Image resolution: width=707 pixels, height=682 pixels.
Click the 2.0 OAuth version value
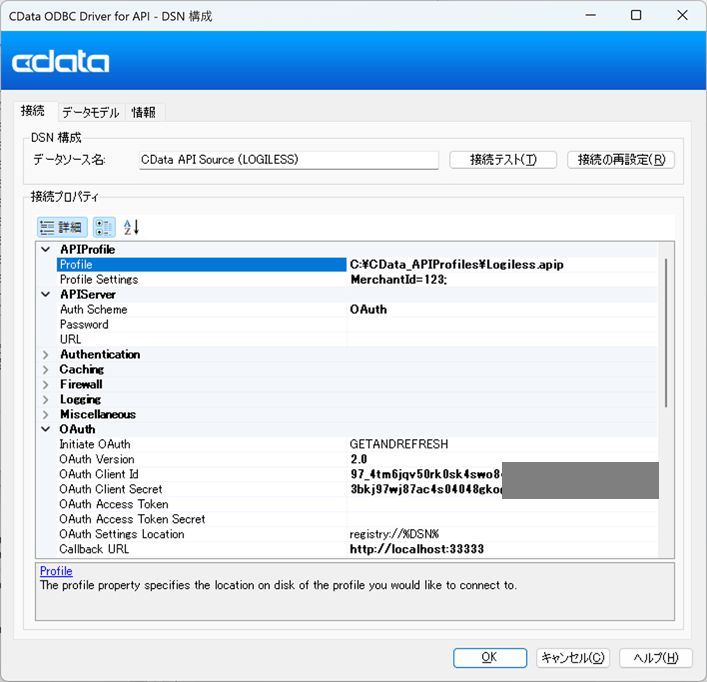pos(359,459)
